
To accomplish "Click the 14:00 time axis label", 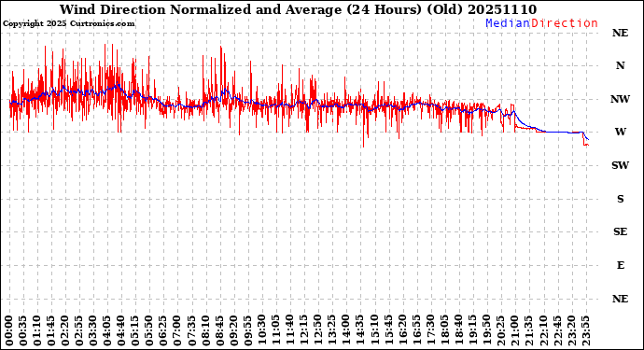I will (346, 330).
